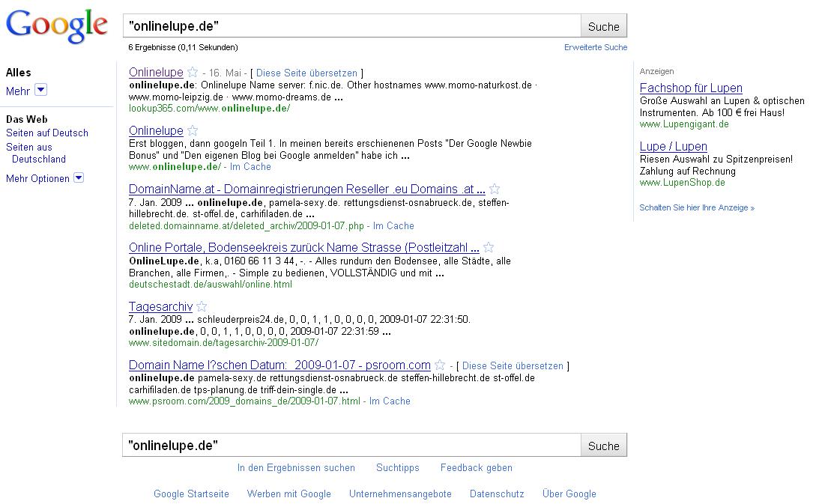Click the Anzeigen label
Screen dimensions: 813x504
(656, 71)
